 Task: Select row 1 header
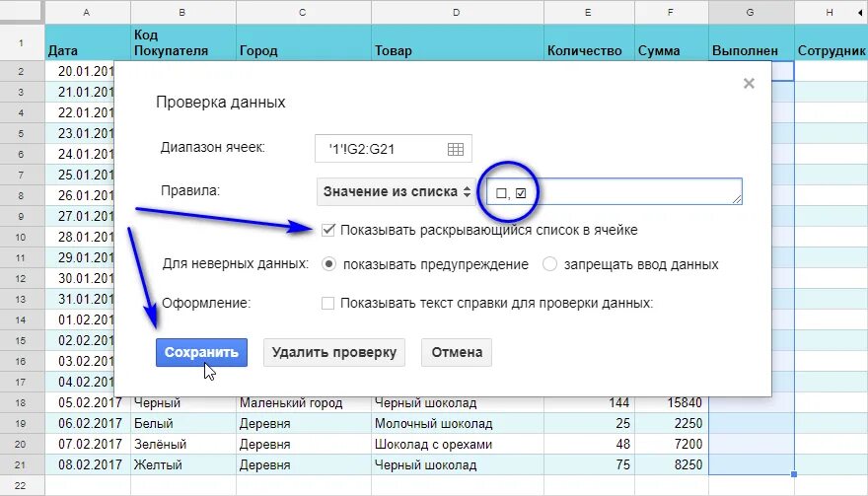[22, 42]
